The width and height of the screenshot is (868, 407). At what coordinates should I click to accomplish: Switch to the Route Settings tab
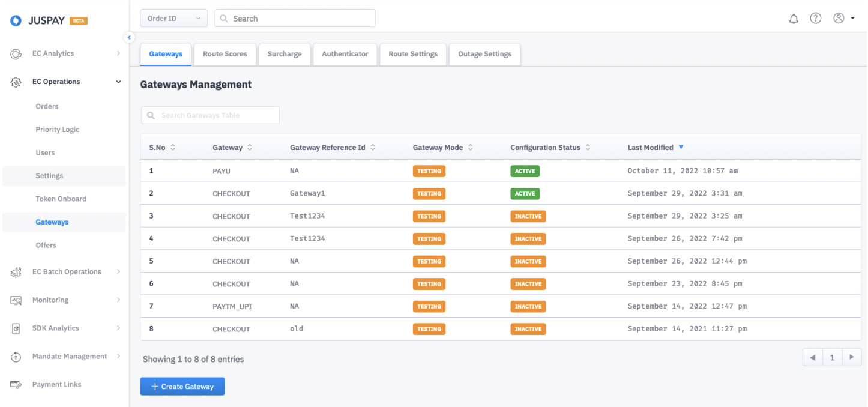click(413, 54)
